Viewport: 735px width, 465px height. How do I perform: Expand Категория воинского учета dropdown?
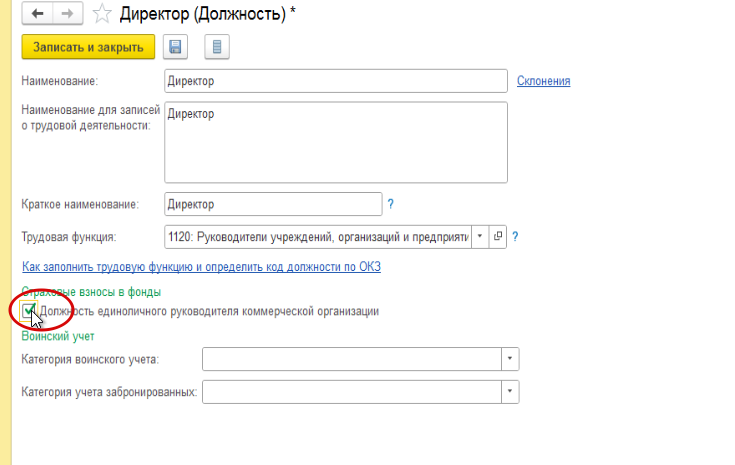tap(509, 359)
